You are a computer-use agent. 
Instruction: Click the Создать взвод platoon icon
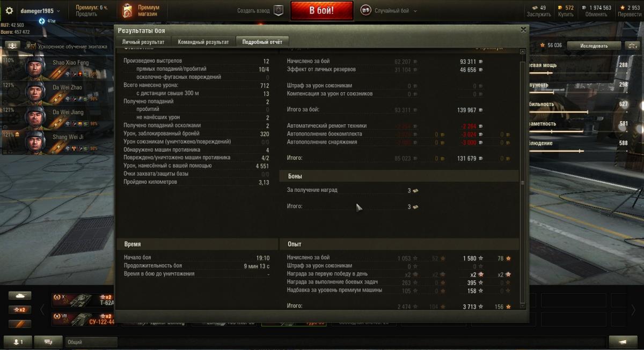point(278,10)
